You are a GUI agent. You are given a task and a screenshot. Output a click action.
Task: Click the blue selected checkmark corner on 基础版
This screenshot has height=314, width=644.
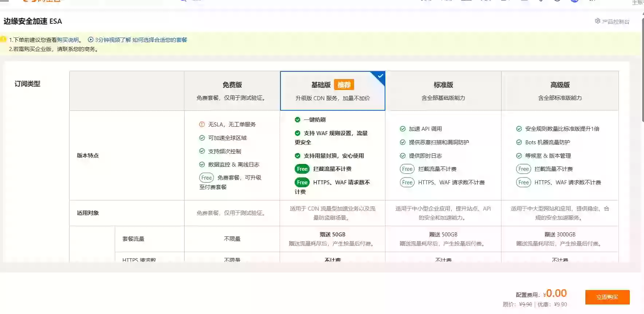380,76
